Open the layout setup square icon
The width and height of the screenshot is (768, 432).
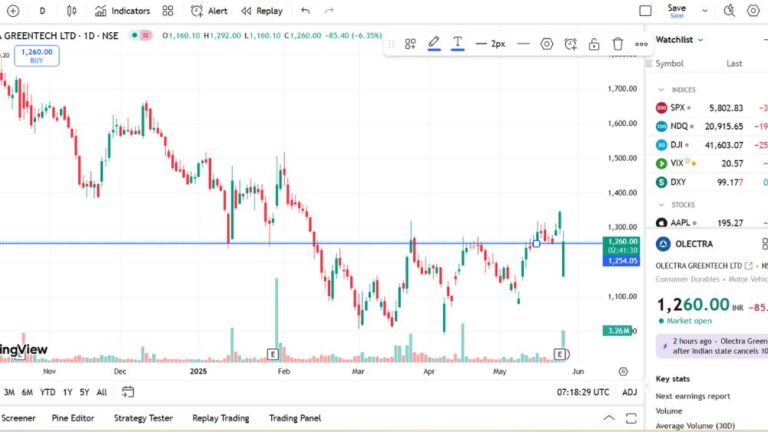tap(646, 11)
